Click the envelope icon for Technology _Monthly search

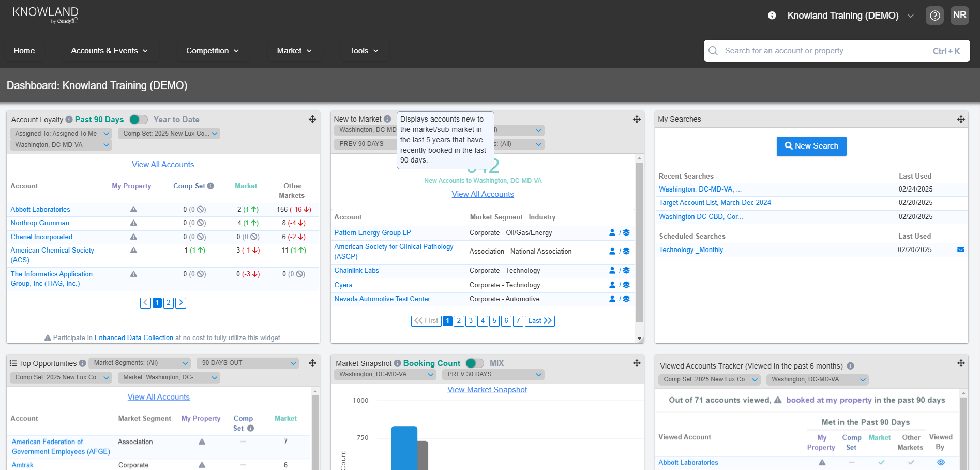(x=961, y=249)
